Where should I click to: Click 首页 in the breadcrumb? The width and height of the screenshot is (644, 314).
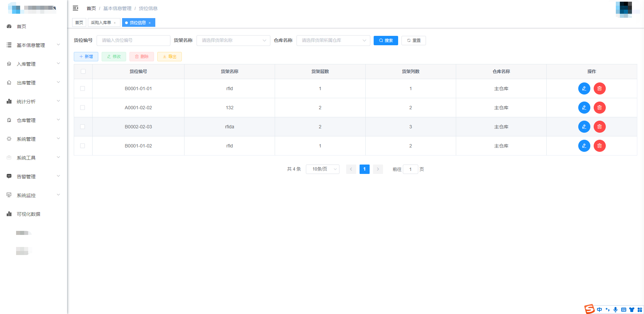pos(91,8)
